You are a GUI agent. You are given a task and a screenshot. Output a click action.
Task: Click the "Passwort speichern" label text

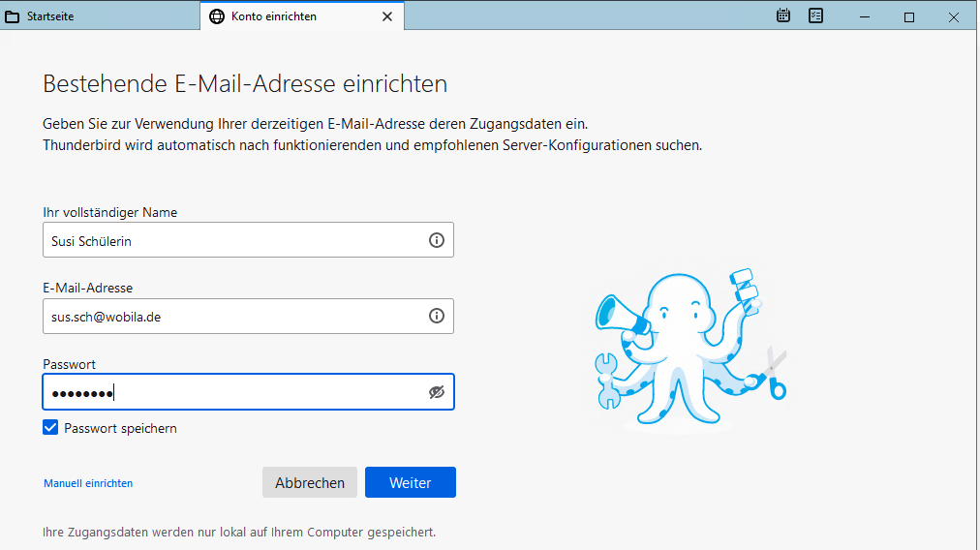point(120,428)
